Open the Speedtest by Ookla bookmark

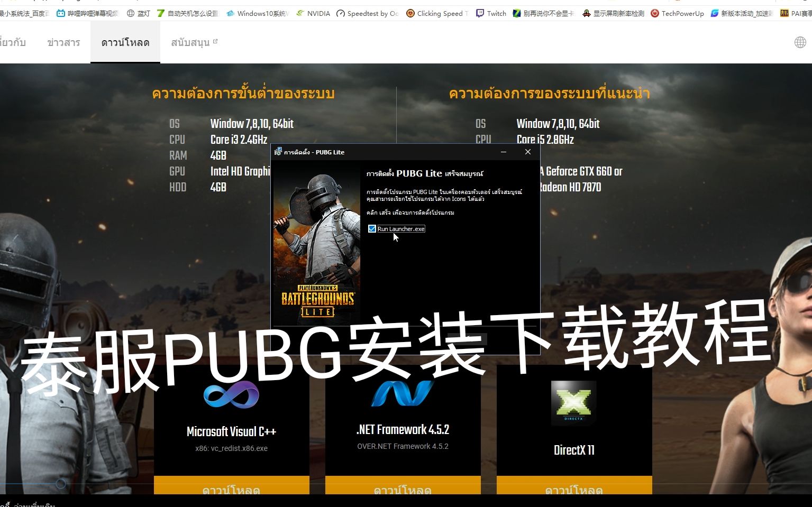click(368, 13)
